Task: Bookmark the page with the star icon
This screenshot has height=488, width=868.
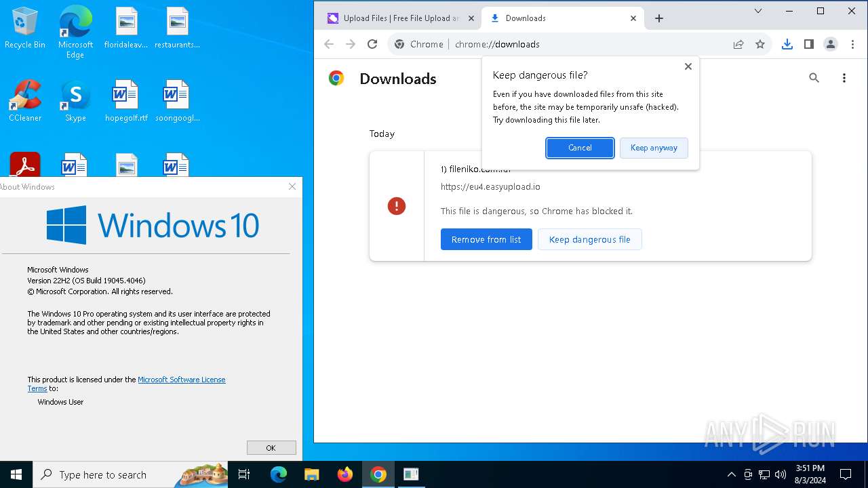Action: (x=760, y=44)
